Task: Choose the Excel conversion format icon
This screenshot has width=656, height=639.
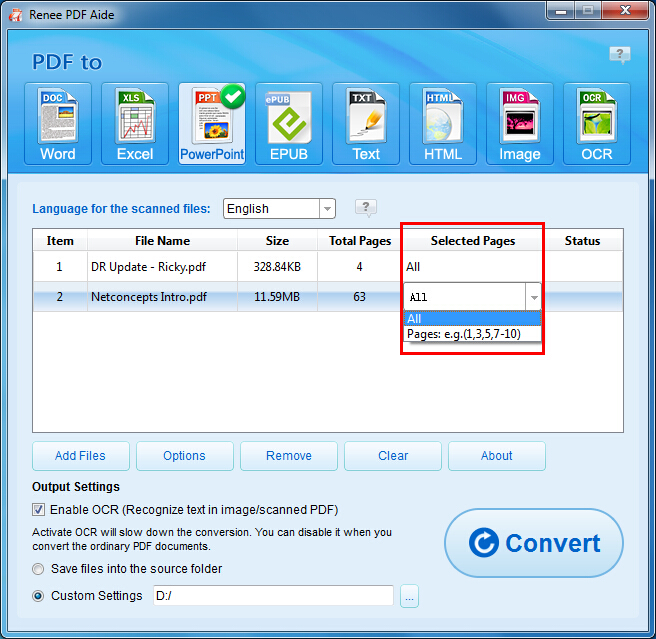Action: (x=135, y=123)
